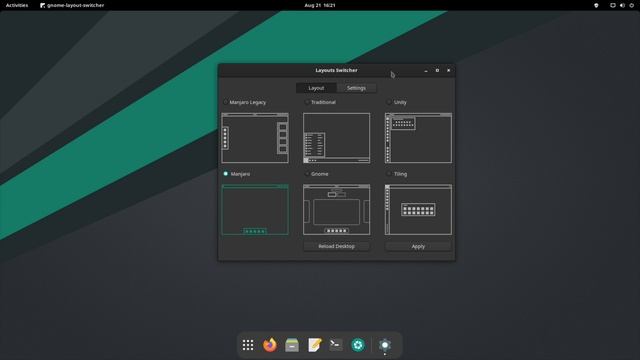This screenshot has width=640, height=360.
Task: Select the Manjaro Legacy radio button
Action: (225, 102)
